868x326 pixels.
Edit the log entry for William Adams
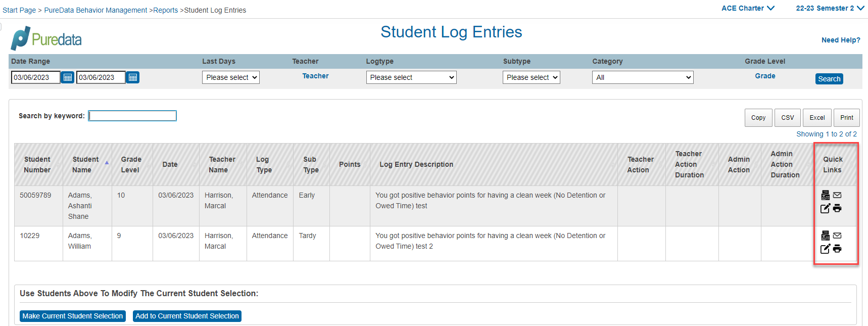[825, 248]
